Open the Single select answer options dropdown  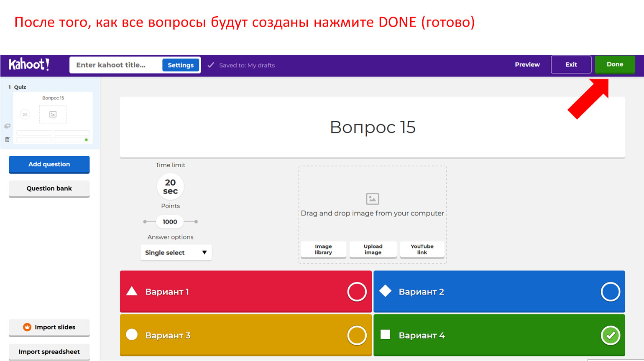176,253
